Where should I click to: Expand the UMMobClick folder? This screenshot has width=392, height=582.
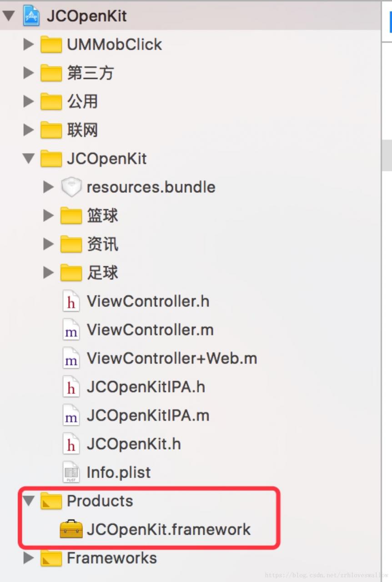pyautogui.click(x=29, y=45)
